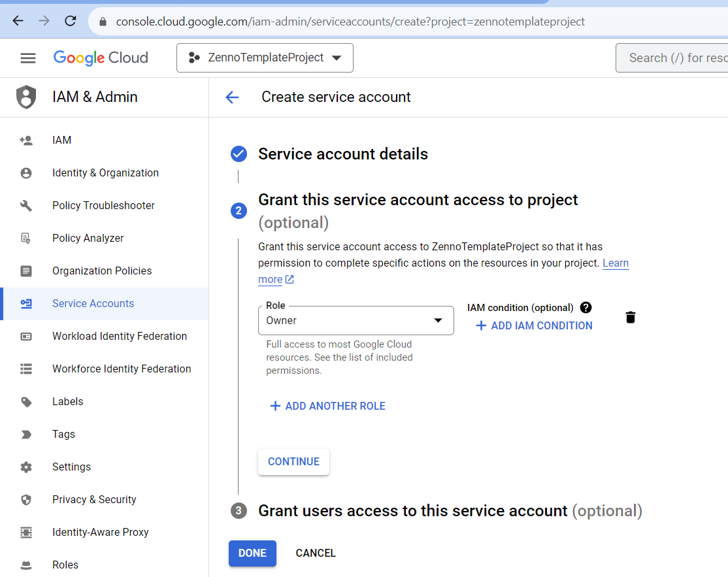Click the ADD ANOTHER ROLE button

[328, 406]
